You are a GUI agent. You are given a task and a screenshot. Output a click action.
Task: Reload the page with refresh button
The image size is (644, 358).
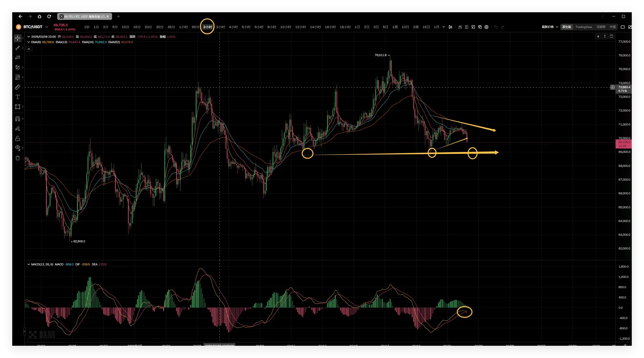tap(49, 16)
